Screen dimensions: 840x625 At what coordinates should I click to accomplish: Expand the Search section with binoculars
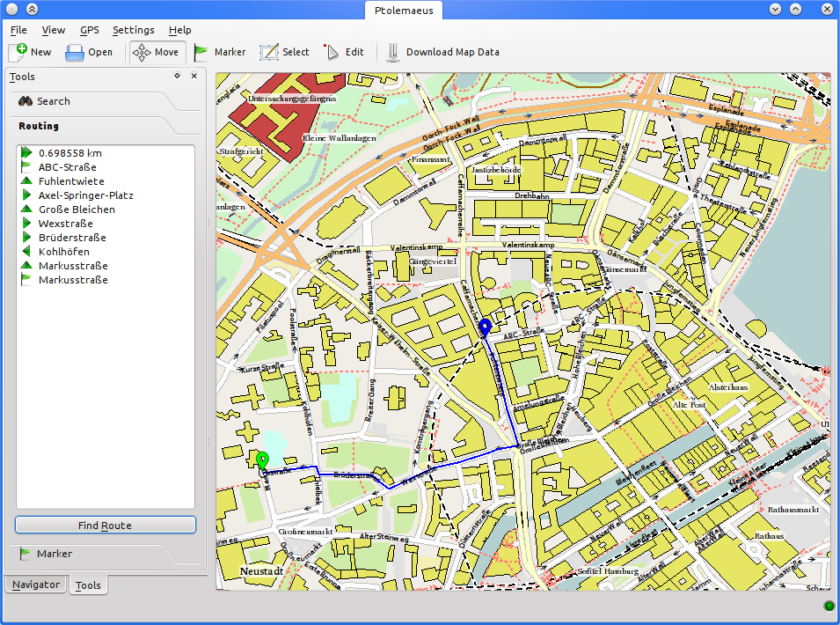point(53,101)
